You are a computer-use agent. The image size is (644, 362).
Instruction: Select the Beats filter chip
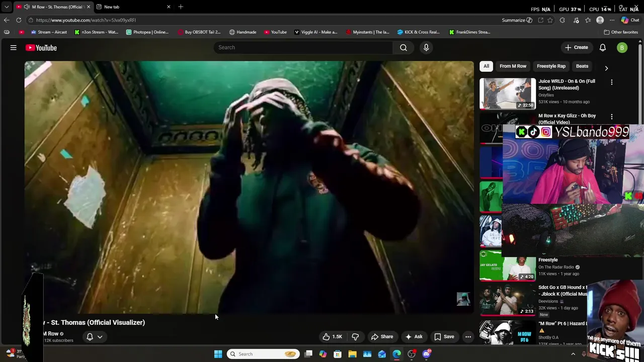pyautogui.click(x=582, y=66)
